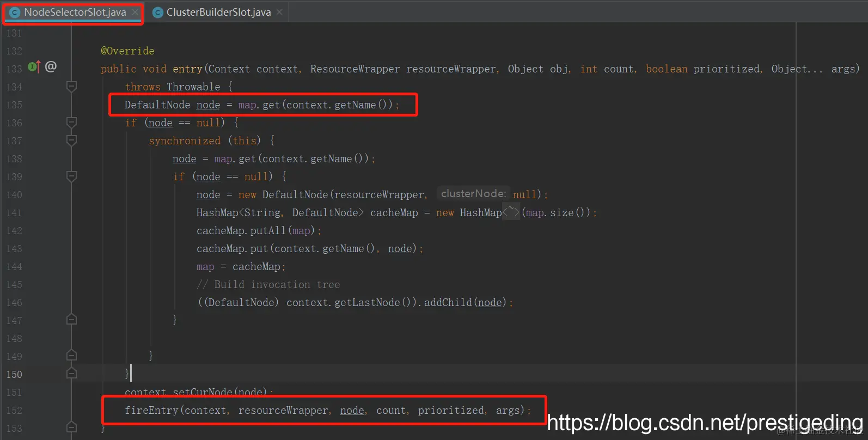
Task: Collapse the inner if fold at line 139
Action: point(71,176)
